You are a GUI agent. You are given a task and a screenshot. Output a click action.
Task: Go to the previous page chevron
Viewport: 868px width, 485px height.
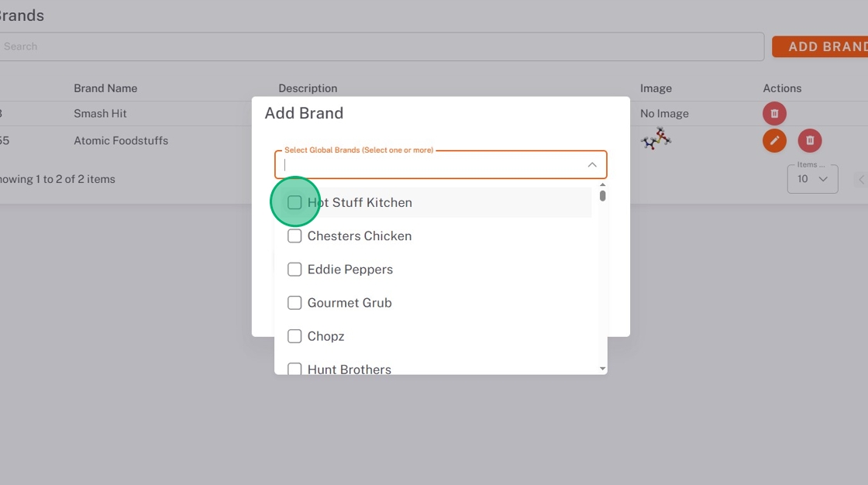point(861,180)
